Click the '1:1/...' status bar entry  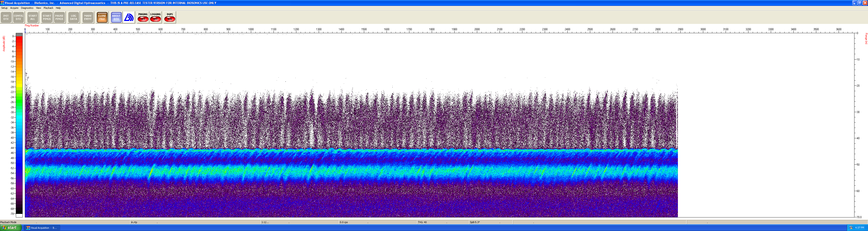pyautogui.click(x=265, y=222)
